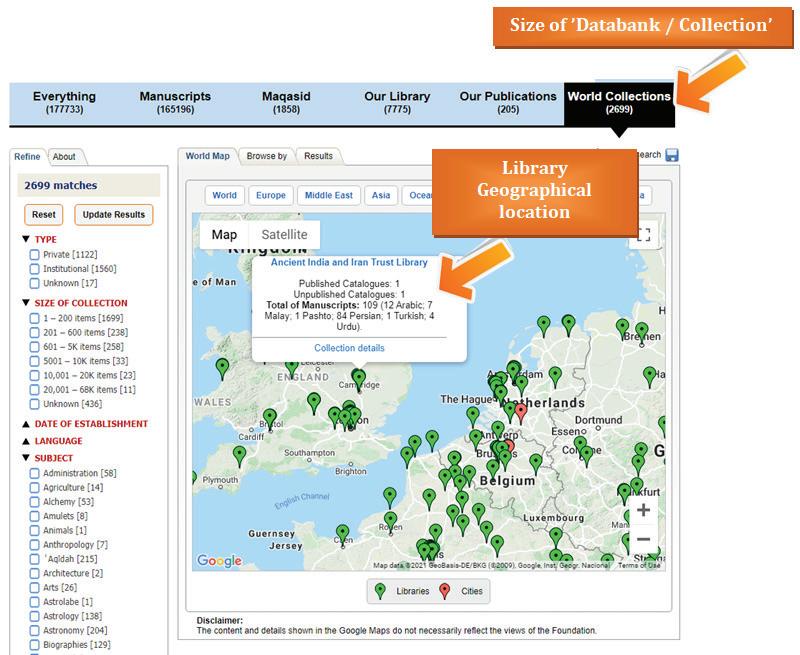The image size is (800, 655).
Task: Click the Update Results button
Action: 114,215
